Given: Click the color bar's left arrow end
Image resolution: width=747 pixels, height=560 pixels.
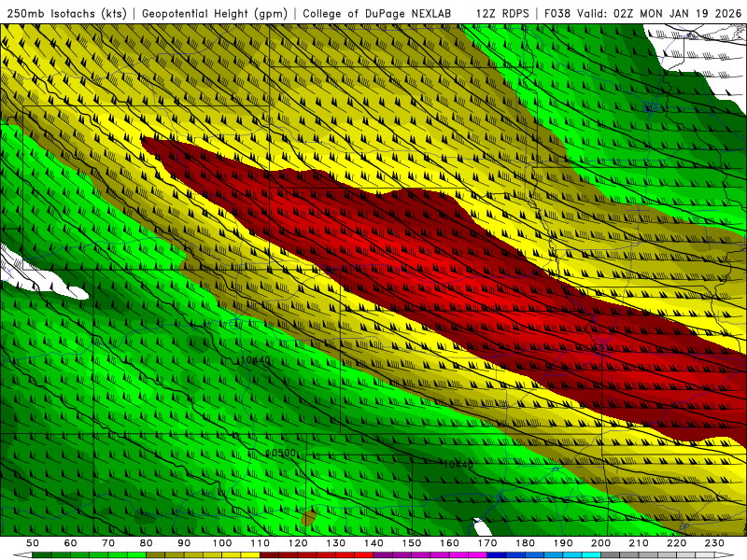Looking at the screenshot, I should click(x=22, y=555).
